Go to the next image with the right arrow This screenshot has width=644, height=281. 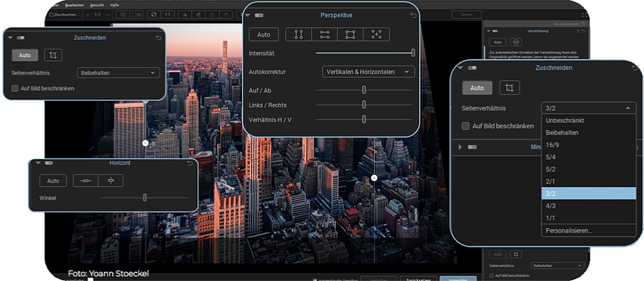click(106, 14)
